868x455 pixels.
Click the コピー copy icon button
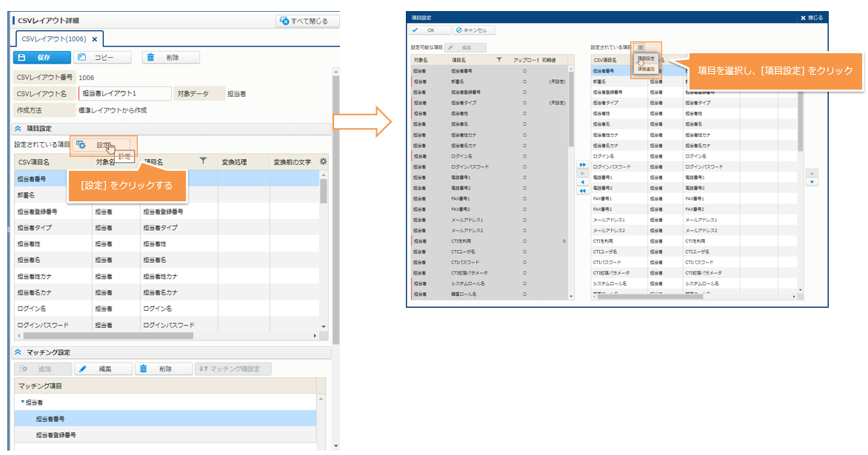point(103,57)
